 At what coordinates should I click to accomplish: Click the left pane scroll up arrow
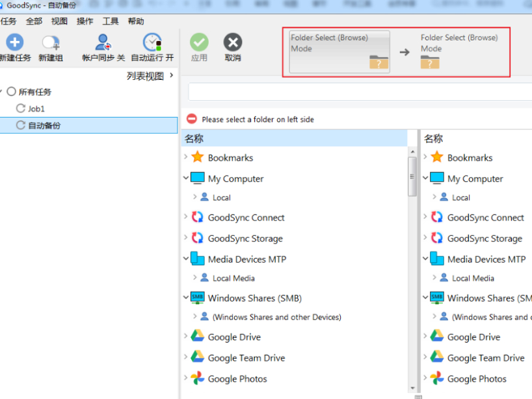pyautogui.click(x=412, y=152)
